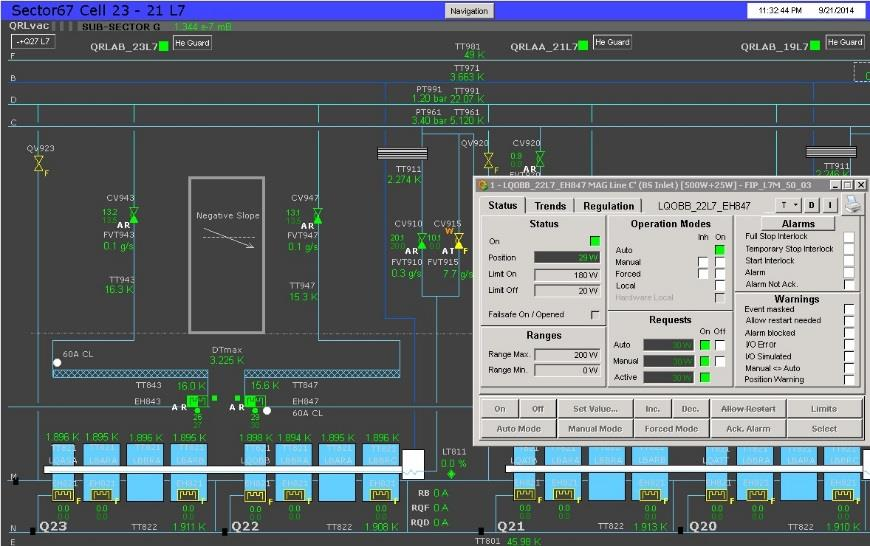Toggle Manual mode Inh checkbox

point(703,262)
